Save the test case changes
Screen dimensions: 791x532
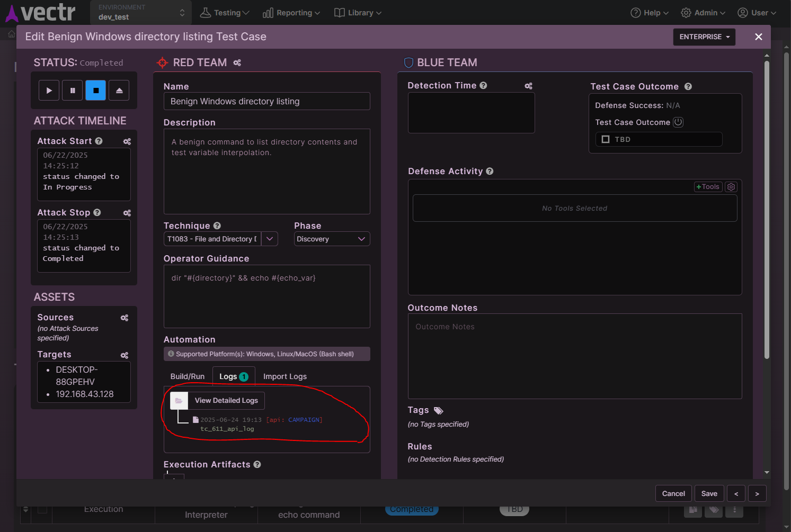pyautogui.click(x=709, y=493)
